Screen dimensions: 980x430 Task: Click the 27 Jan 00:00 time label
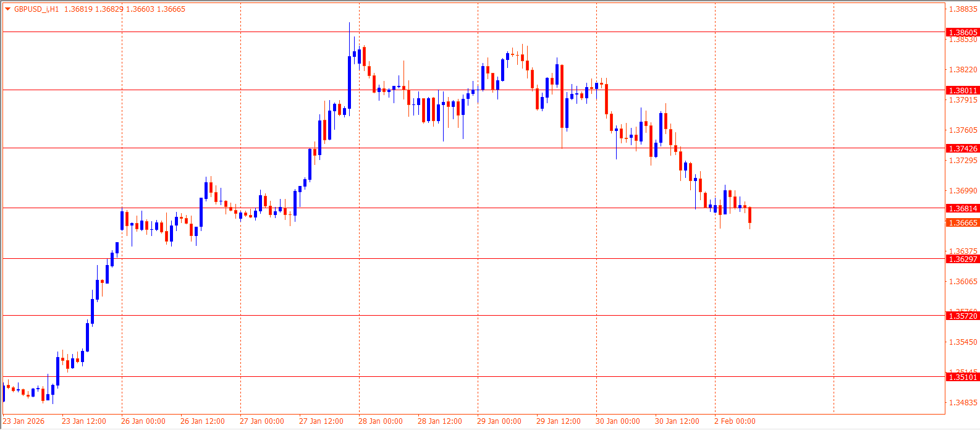pos(262,421)
